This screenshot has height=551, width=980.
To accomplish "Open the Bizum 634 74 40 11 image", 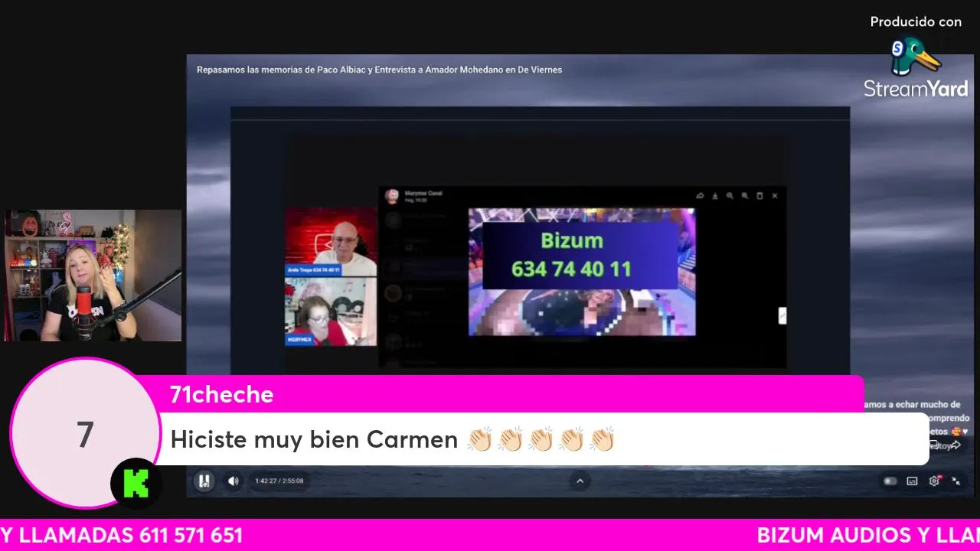I will coord(582,272).
